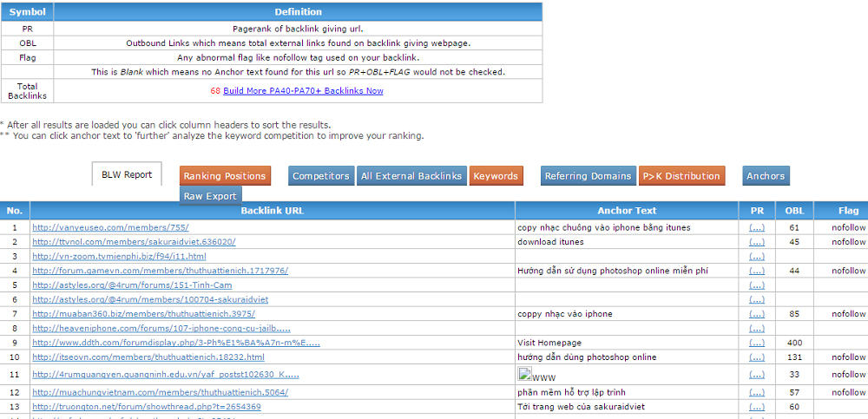Click the broken WWW image in row 11
Image resolution: width=868 pixels, height=419 pixels.
537,376
